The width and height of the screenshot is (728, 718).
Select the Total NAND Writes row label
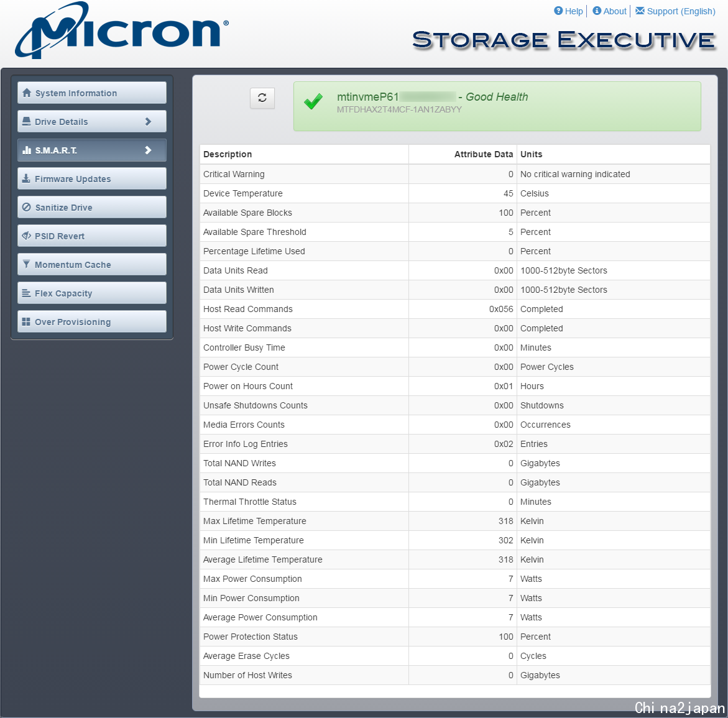click(239, 463)
